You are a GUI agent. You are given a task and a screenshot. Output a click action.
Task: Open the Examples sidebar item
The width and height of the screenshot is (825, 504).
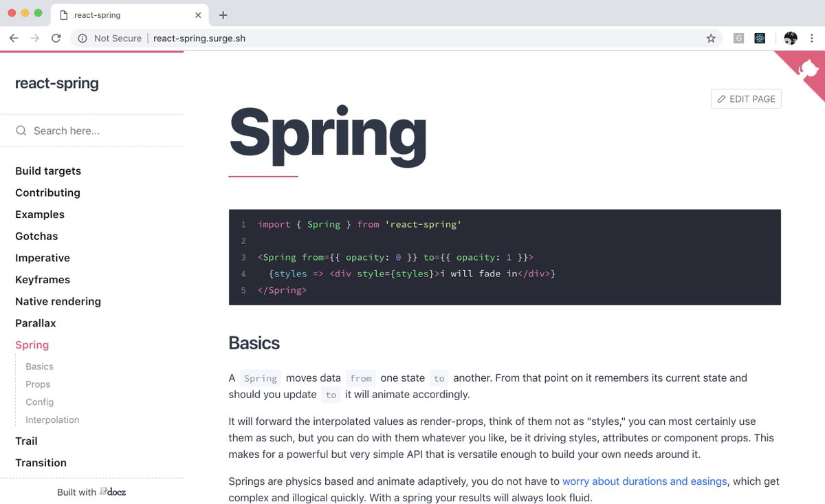pyautogui.click(x=40, y=215)
